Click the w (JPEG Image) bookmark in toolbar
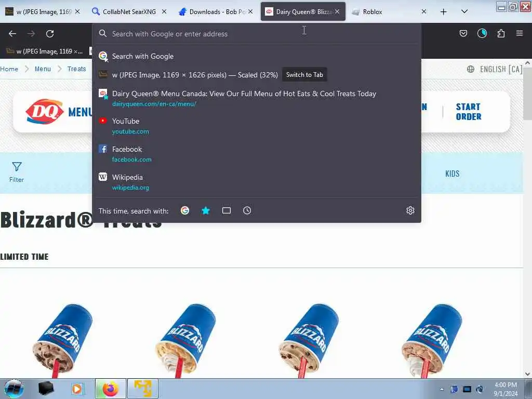The width and height of the screenshot is (532, 399). pyautogui.click(x=45, y=51)
